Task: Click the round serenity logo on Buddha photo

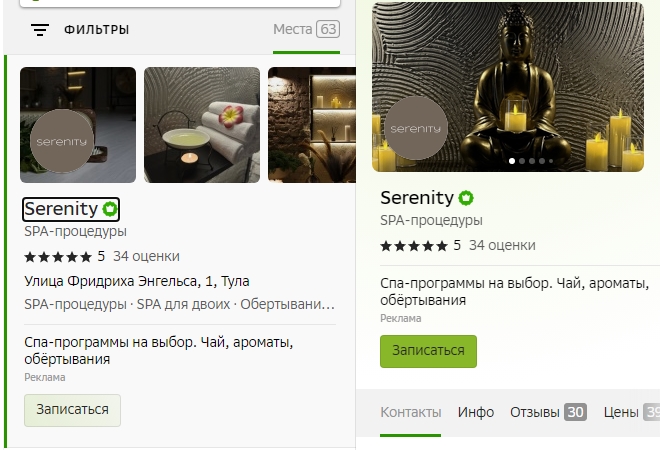Action: tap(416, 128)
